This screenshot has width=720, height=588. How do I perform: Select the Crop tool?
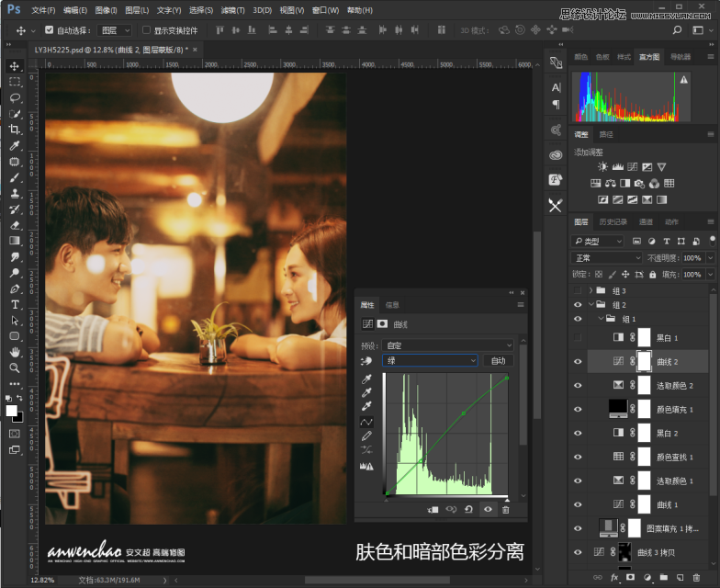pyautogui.click(x=15, y=130)
